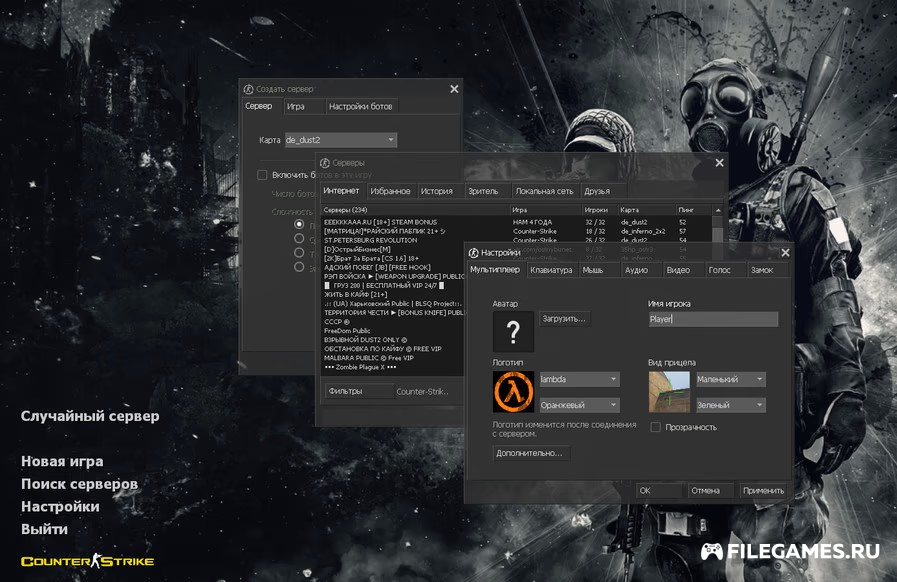Open the Маленький crosshair size dropdown
897x582 pixels.
pos(731,379)
